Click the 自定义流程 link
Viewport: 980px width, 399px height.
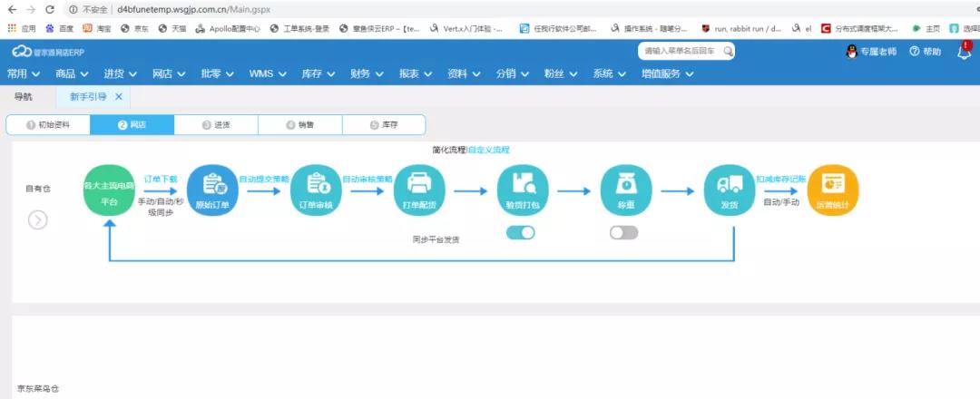point(489,149)
